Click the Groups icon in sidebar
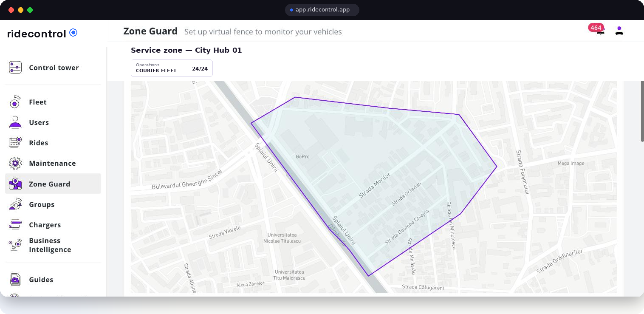The height and width of the screenshot is (314, 644). pos(15,204)
